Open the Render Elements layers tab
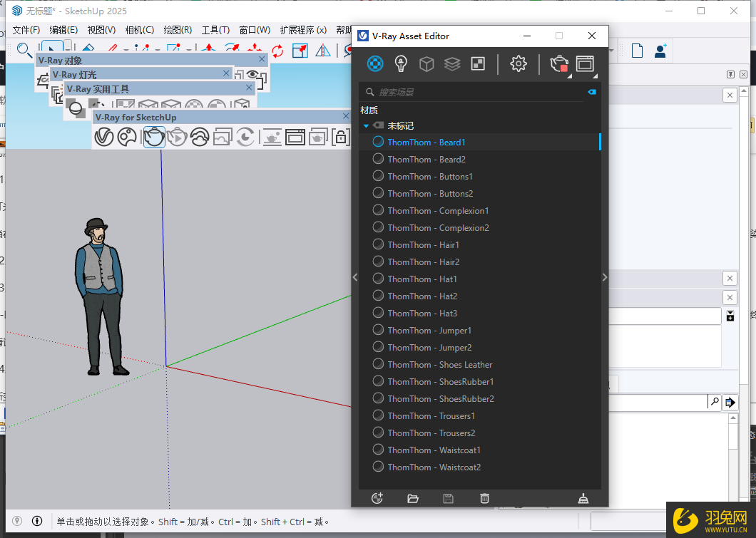 pyautogui.click(x=452, y=63)
